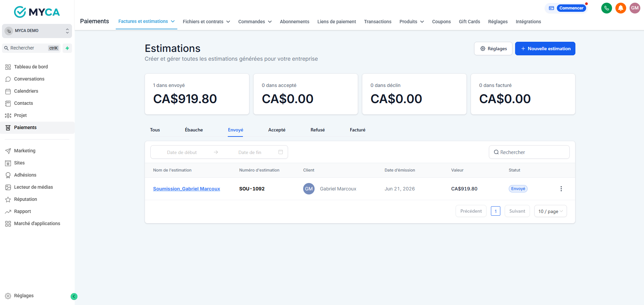
Task: Switch to the Accepté tab
Action: (277, 130)
